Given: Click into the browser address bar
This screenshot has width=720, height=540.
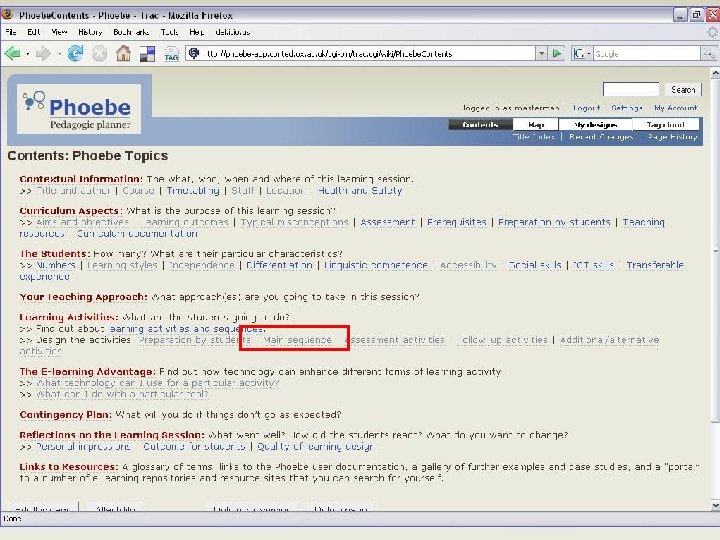Looking at the screenshot, I should pyautogui.click(x=360, y=53).
